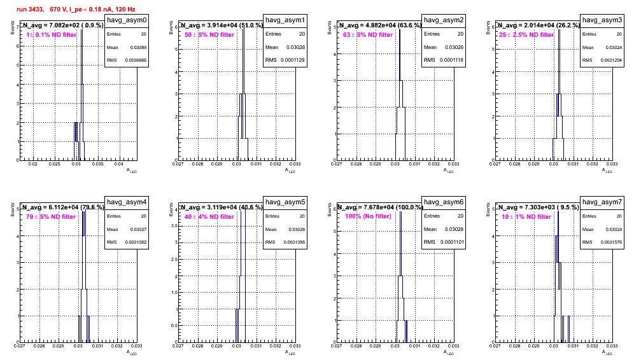The image size is (634, 364).
Task: Click Mean value 0.03027 in havg_asym4 box
Action: point(138,229)
